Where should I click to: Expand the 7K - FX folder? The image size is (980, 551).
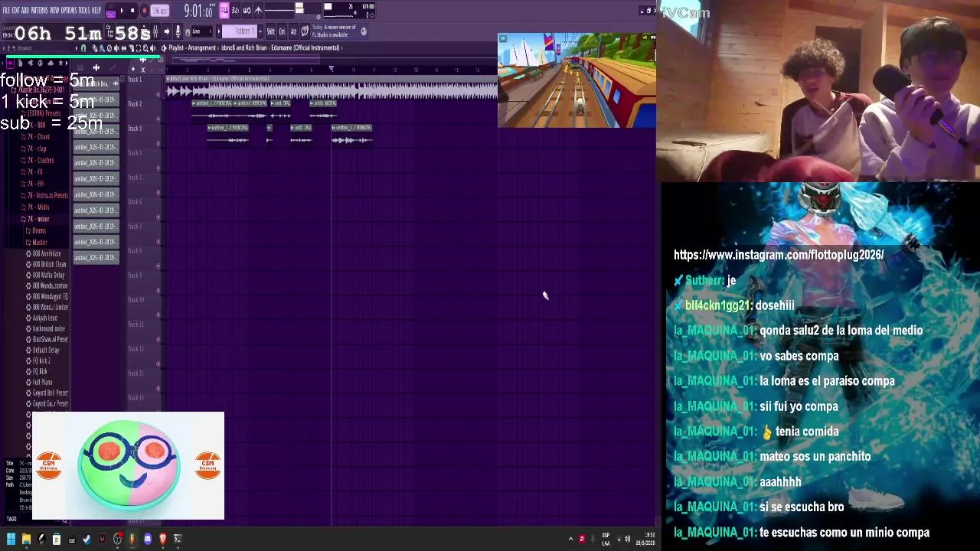coord(32,171)
